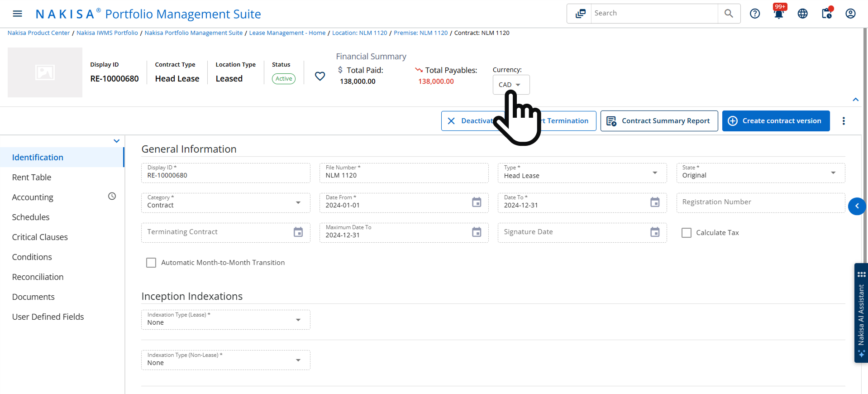Screen dimensions: 868x394
Task: Click the globe language icon
Action: point(803,14)
